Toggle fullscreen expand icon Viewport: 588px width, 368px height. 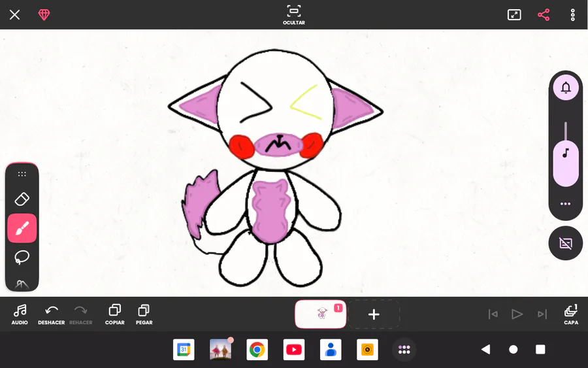coord(514,14)
